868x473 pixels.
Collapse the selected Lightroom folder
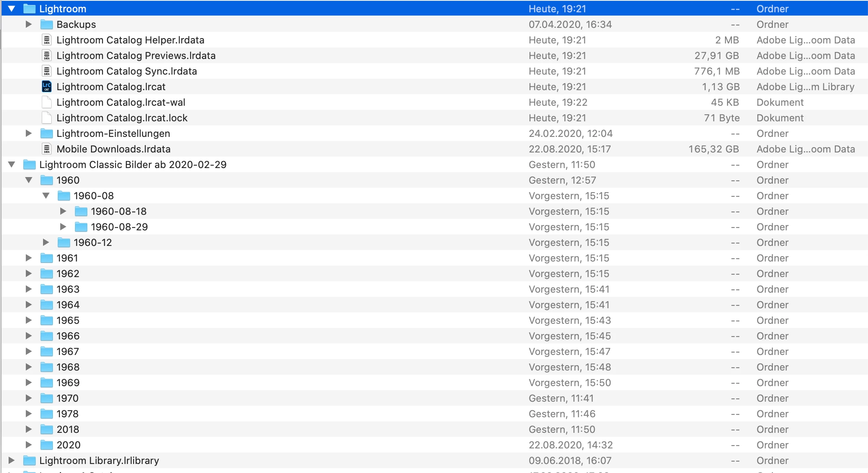pos(11,9)
